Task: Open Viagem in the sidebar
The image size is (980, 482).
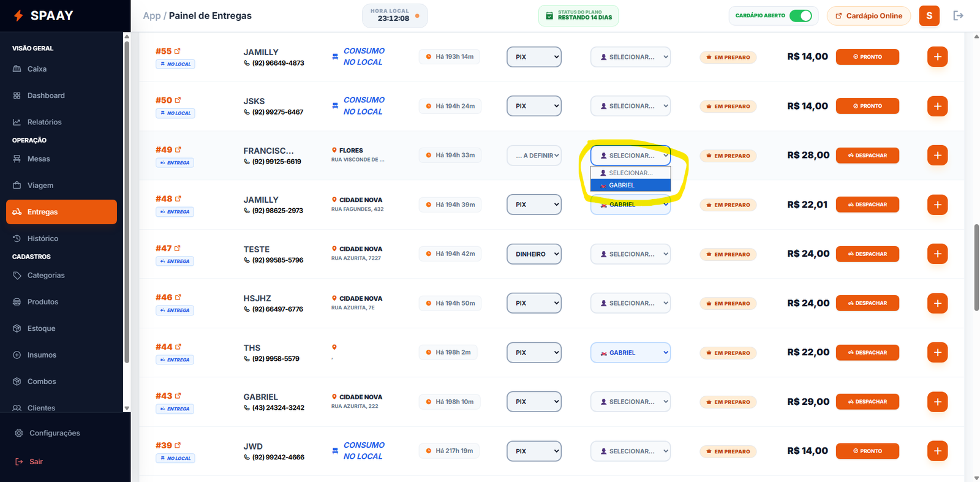Action: pyautogui.click(x=61, y=186)
